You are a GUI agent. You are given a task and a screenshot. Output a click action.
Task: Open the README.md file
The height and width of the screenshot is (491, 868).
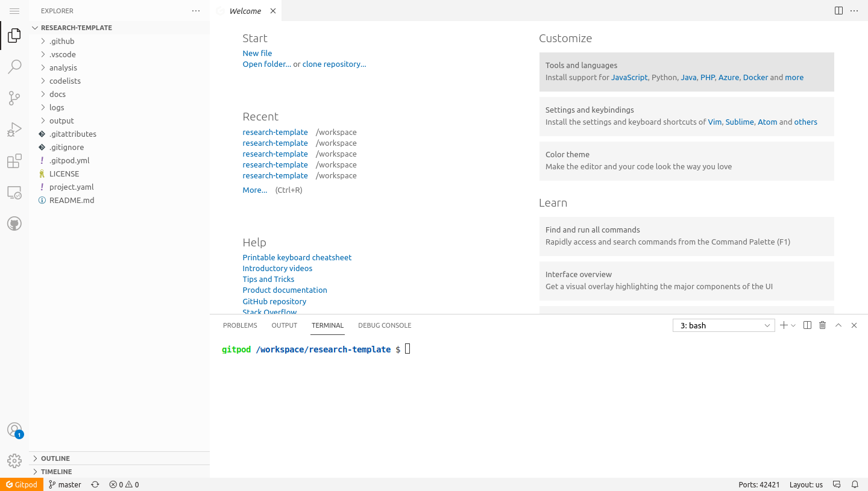coord(119,200)
